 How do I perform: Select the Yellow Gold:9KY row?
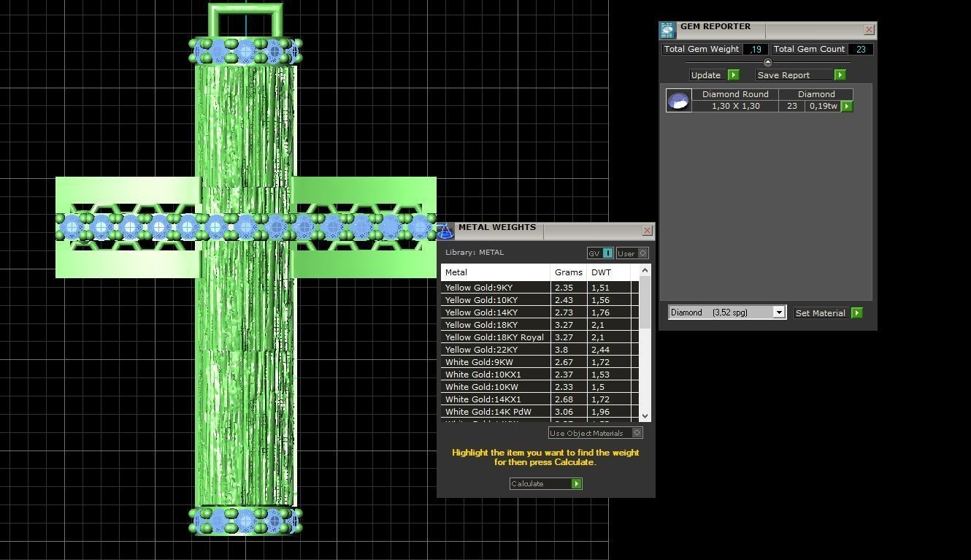tap(540, 288)
